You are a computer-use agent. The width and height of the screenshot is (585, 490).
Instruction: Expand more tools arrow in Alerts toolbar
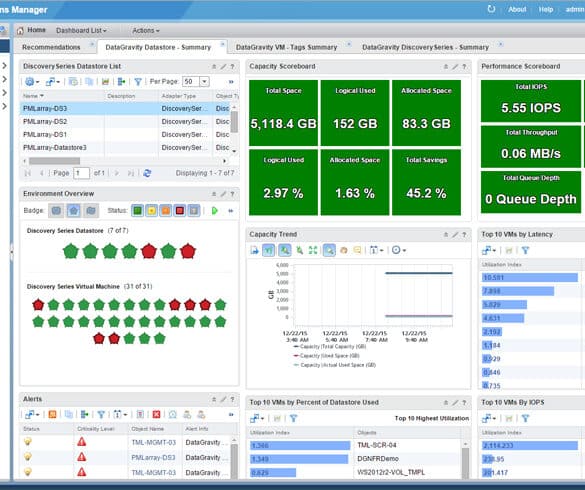(231, 414)
